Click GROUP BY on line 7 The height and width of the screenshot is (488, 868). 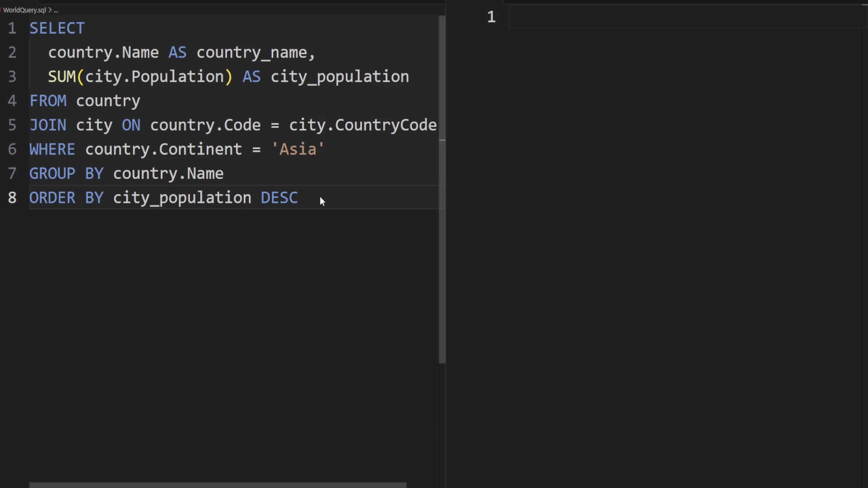66,174
